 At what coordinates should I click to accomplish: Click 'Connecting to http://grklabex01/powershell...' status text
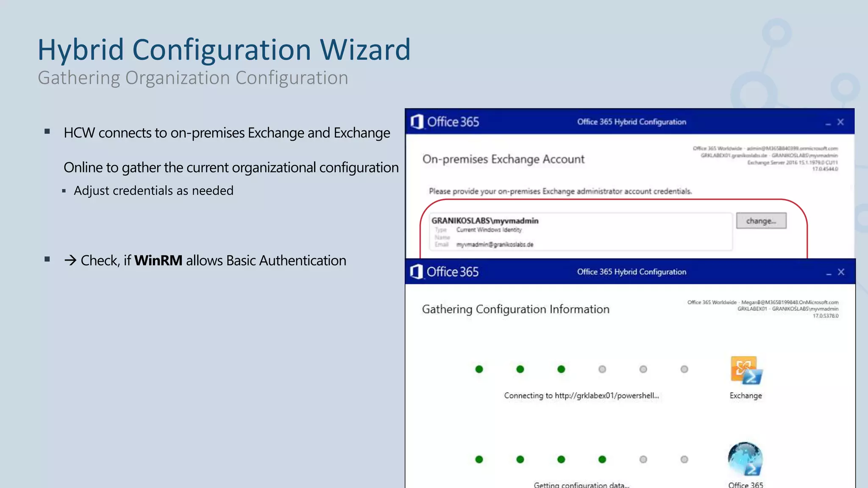tap(581, 396)
